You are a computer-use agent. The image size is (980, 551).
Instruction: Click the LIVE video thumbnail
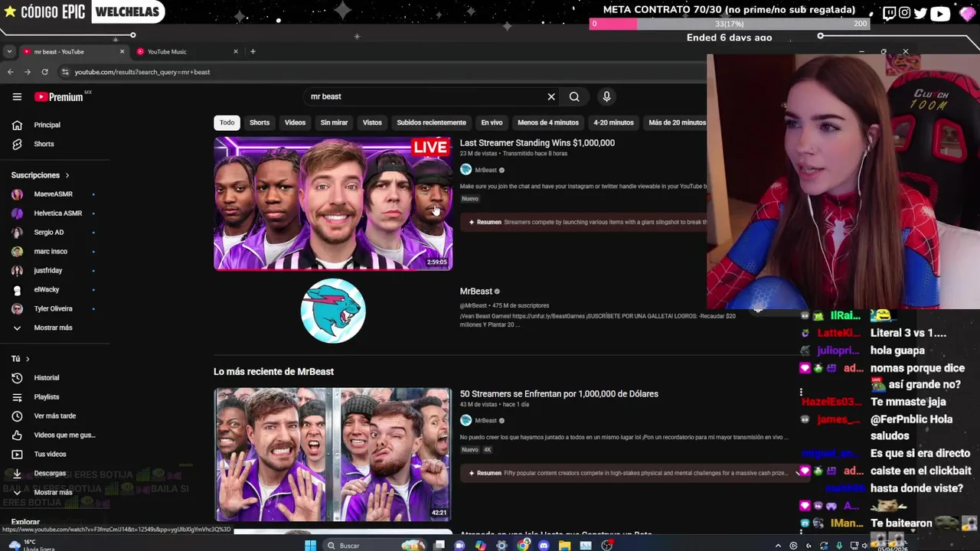[333, 204]
